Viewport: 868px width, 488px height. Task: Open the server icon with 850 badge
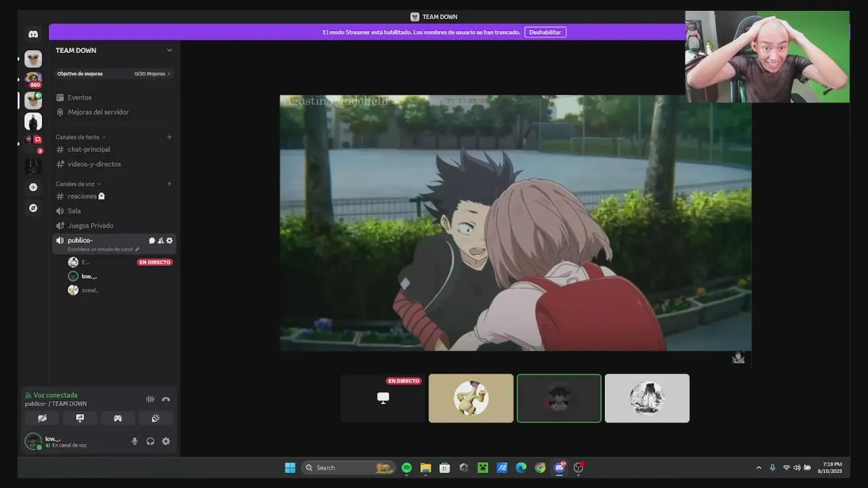click(x=33, y=79)
